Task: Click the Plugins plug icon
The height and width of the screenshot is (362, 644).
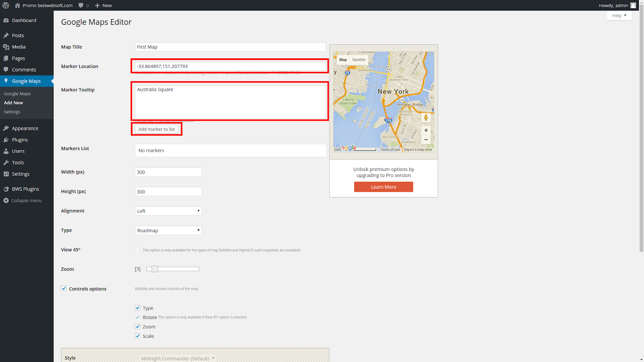Action: point(6,140)
